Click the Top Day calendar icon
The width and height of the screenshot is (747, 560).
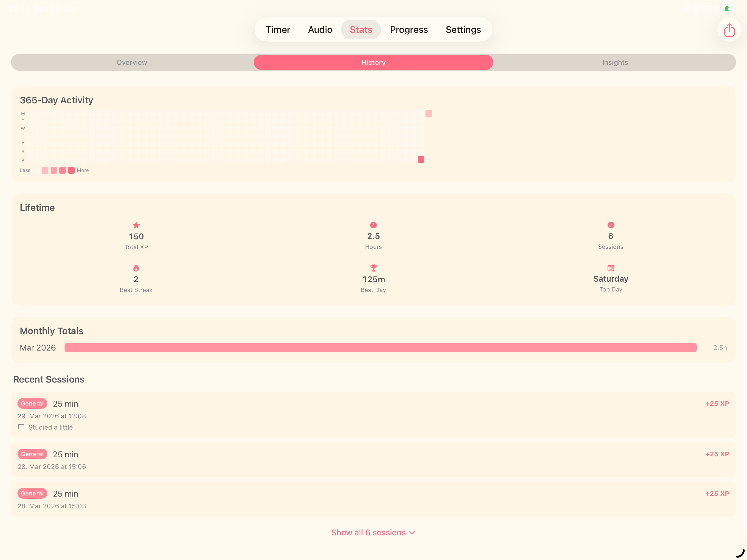(x=611, y=268)
